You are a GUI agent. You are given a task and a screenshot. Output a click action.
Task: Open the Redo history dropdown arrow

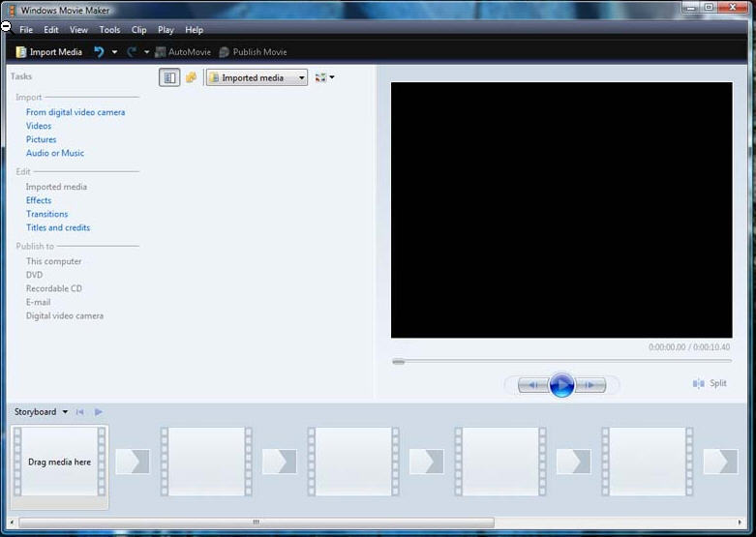146,52
